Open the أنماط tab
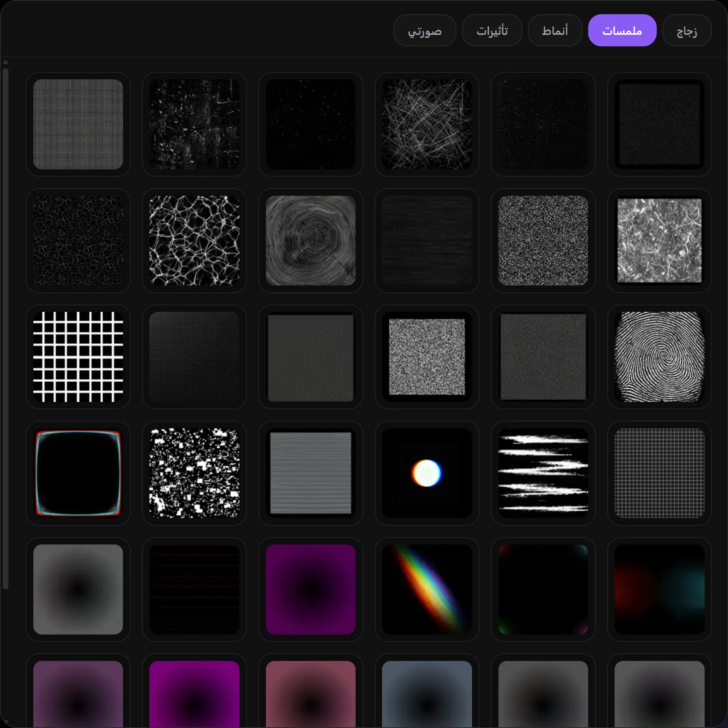The width and height of the screenshot is (728, 728). (555, 30)
